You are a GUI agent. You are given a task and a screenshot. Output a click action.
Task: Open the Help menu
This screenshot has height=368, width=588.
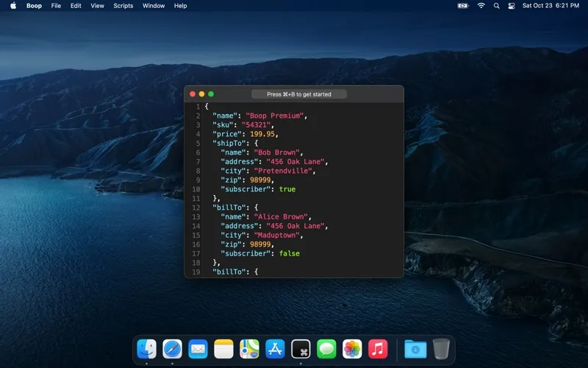click(x=180, y=6)
